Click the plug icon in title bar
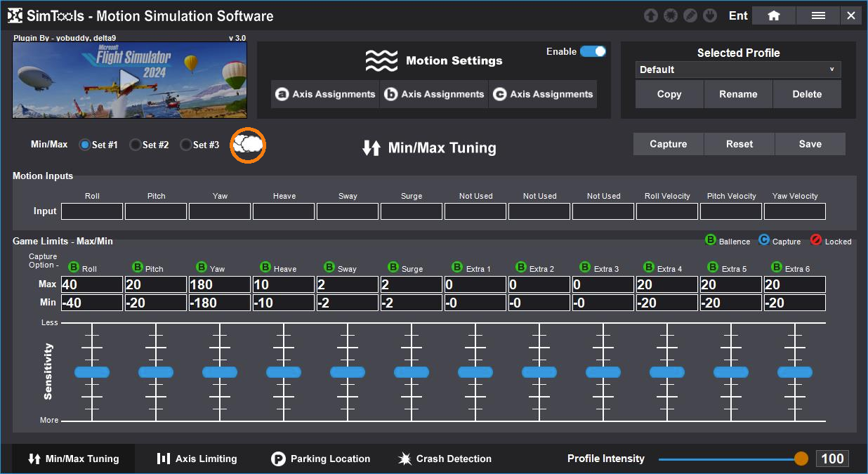Viewport: 868px width, 474px height. 710,15
